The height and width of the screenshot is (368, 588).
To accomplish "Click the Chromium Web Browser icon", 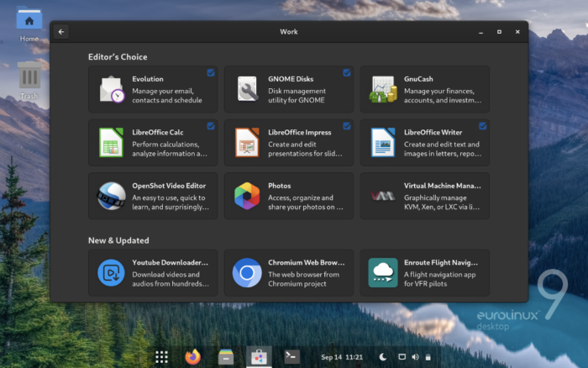I will pyautogui.click(x=247, y=273).
